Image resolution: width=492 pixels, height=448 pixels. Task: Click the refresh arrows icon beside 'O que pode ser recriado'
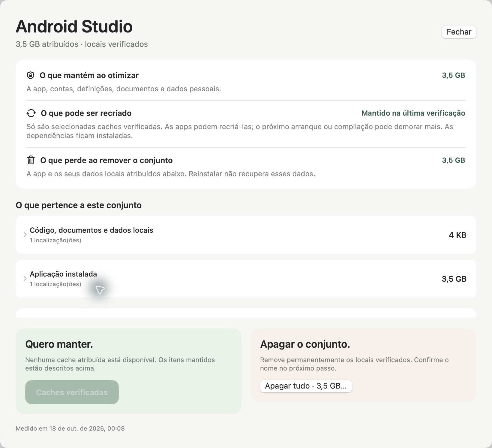coord(31,113)
